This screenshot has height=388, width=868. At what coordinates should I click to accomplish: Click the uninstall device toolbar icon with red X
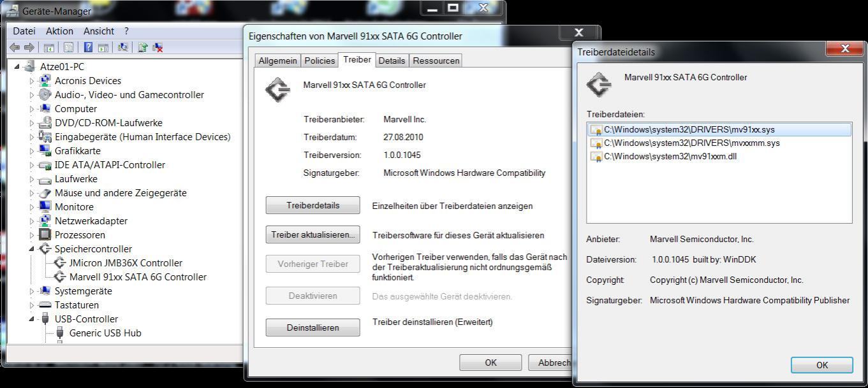coord(158,47)
